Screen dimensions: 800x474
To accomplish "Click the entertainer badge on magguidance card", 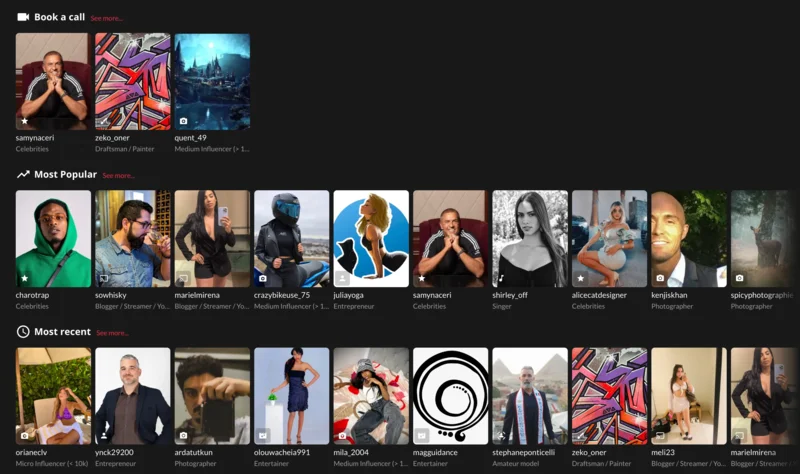I will 422,436.
